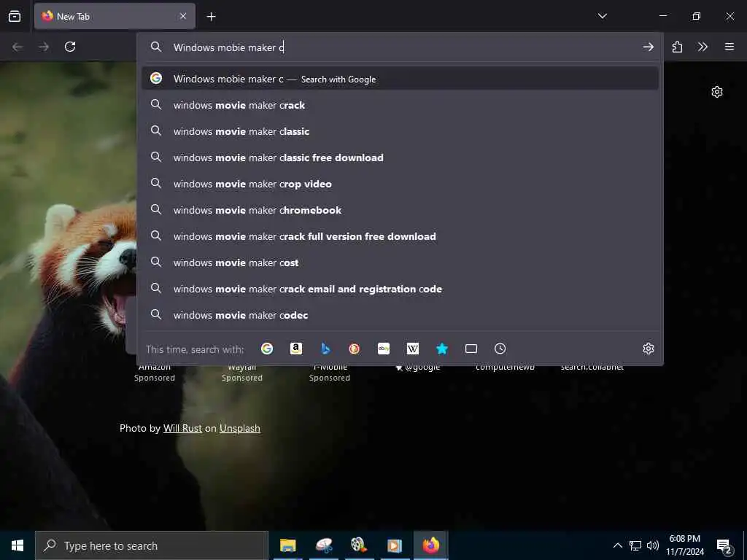Search this time with Wikipedia icon
747x560 pixels.
413,349
